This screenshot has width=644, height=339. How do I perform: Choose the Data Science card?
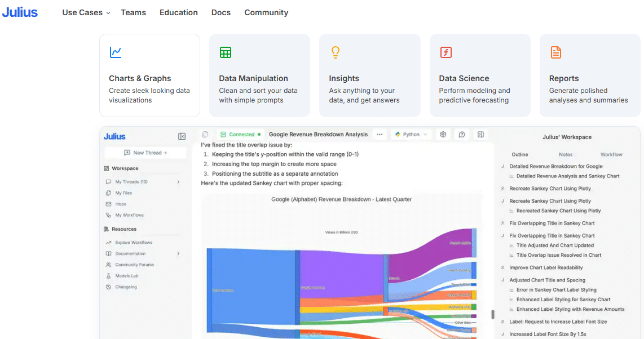480,75
